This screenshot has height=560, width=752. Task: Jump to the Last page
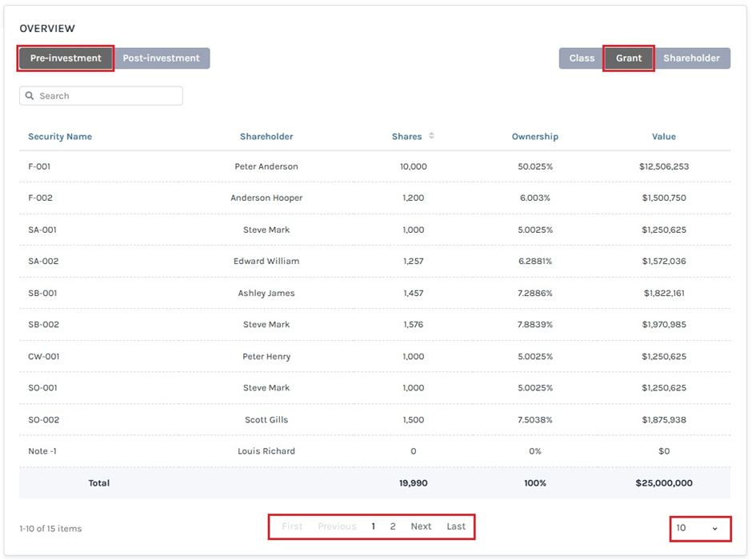[x=456, y=526]
